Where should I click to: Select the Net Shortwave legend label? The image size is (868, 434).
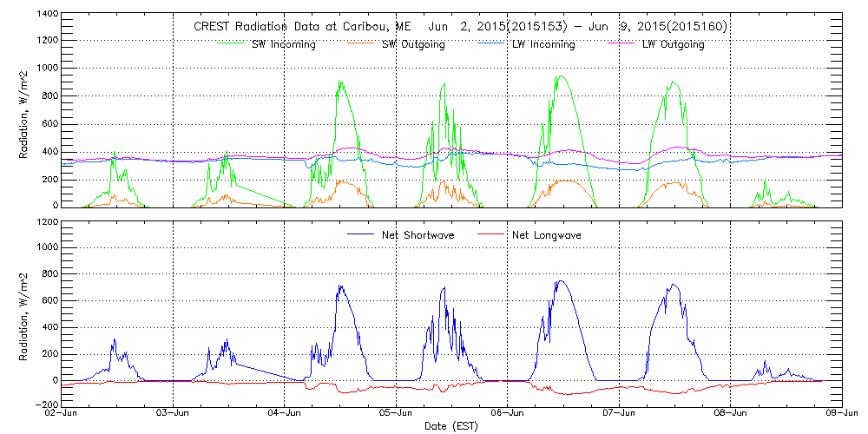coord(420,235)
